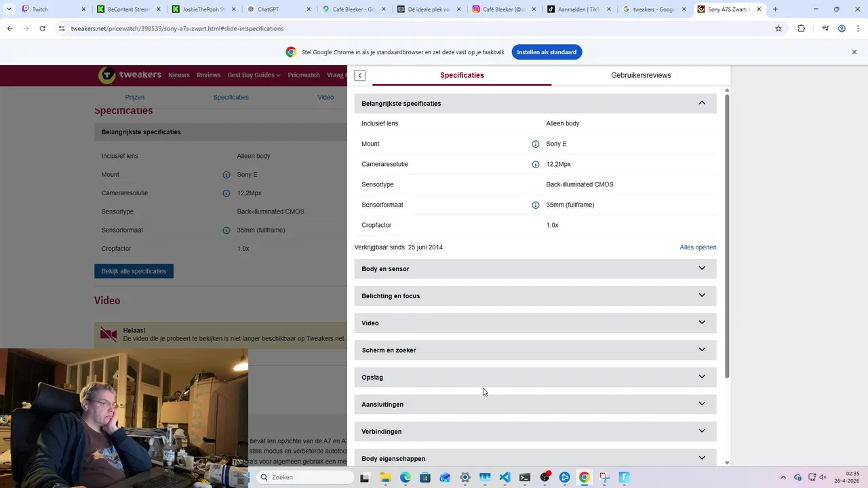Click the Prijzen page section link
868x488 pixels.
[x=134, y=97]
